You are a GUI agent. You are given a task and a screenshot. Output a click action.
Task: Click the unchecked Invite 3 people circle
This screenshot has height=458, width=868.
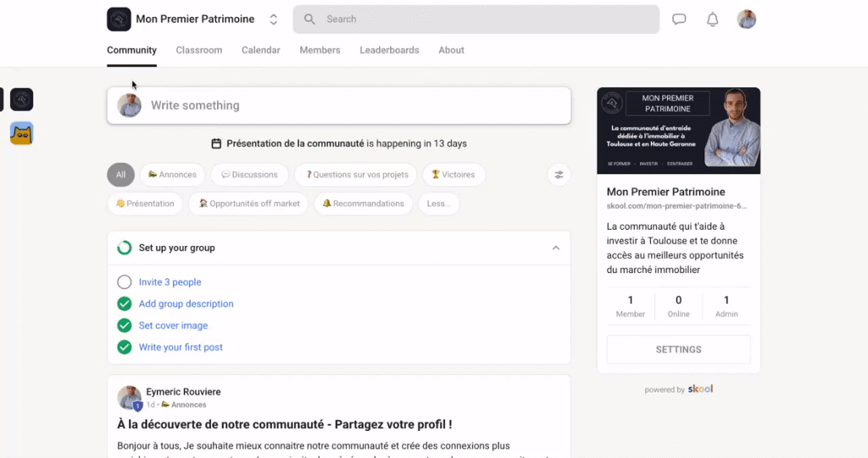(125, 282)
